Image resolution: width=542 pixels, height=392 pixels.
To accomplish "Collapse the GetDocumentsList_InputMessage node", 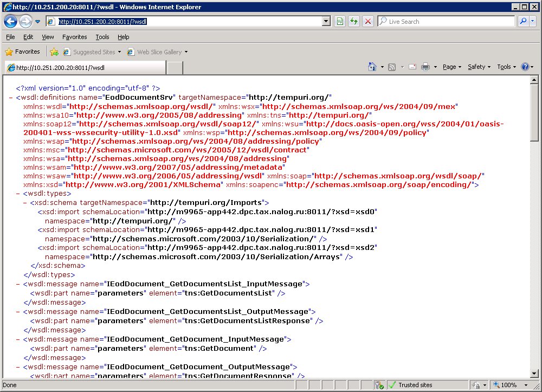I will (x=18, y=284).
